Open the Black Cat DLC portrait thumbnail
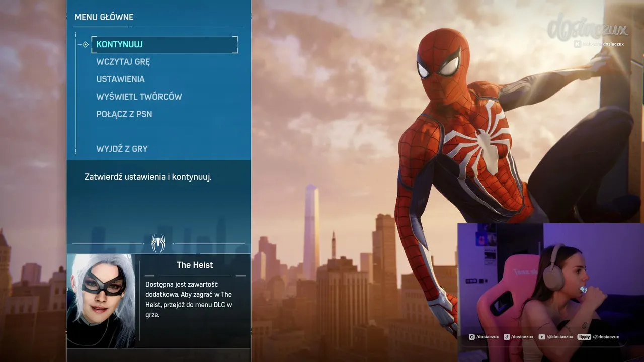This screenshot has height=362, width=644. 102,300
